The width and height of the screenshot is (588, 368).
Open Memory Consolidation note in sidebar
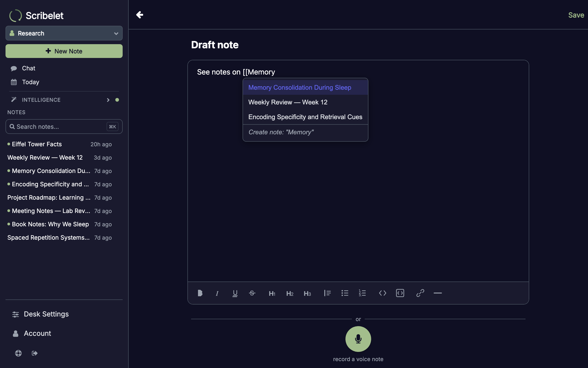[x=59, y=171]
